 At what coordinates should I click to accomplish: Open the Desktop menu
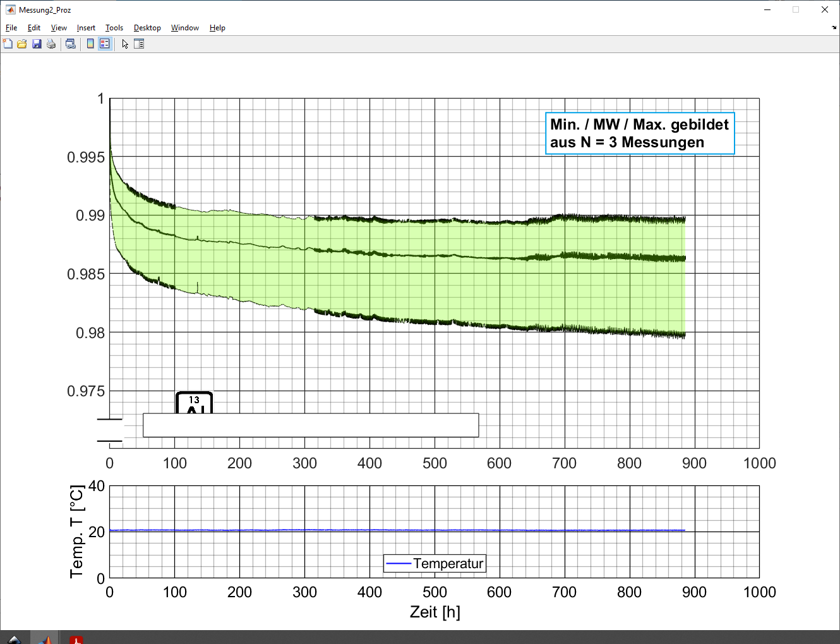tap(147, 28)
